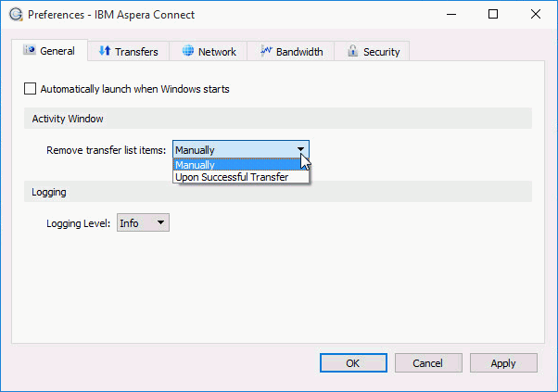Click the graph icon on Bandwidth tab
Image resolution: width=558 pixels, height=392 pixels.
point(266,52)
